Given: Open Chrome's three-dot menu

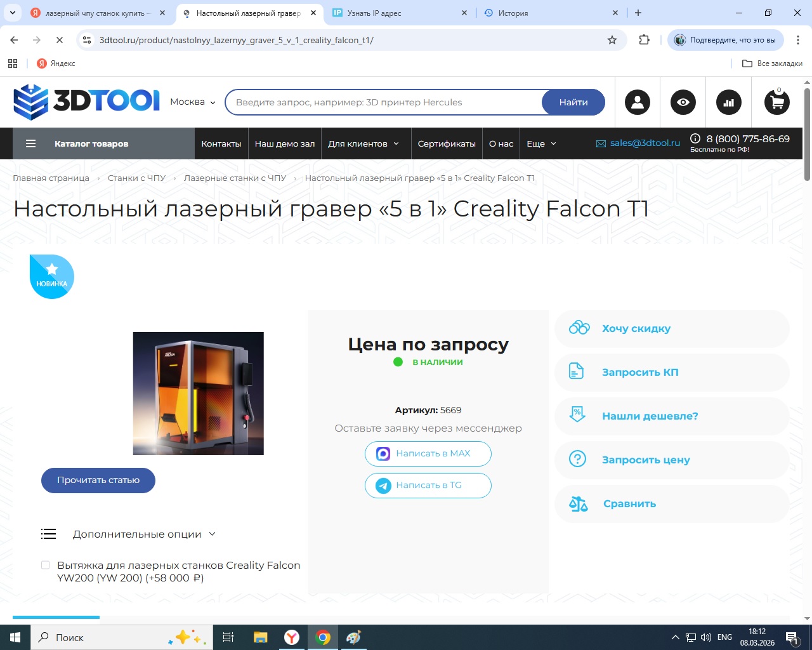Looking at the screenshot, I should (798, 40).
